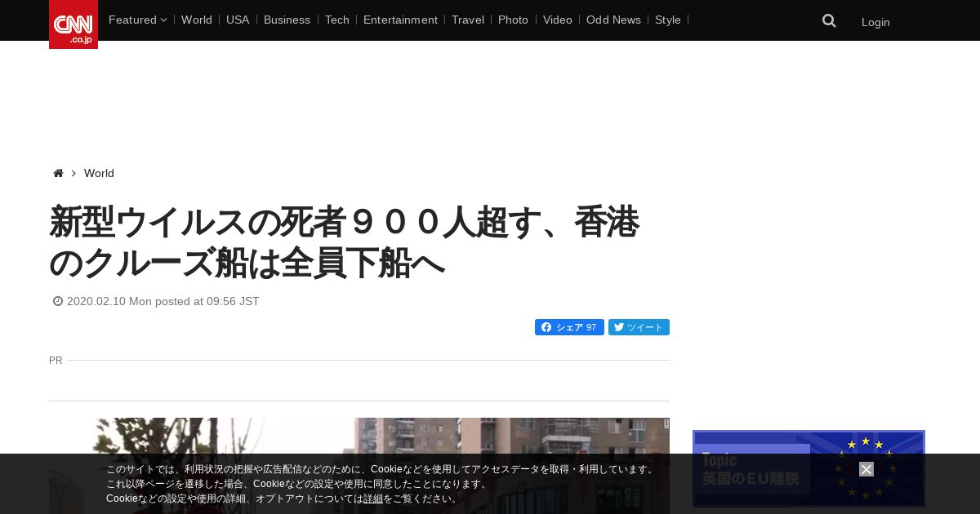Click the article headline text

pos(344,242)
